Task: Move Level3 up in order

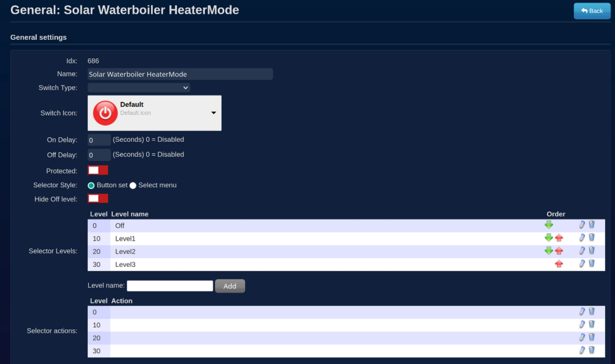Action: click(x=559, y=264)
